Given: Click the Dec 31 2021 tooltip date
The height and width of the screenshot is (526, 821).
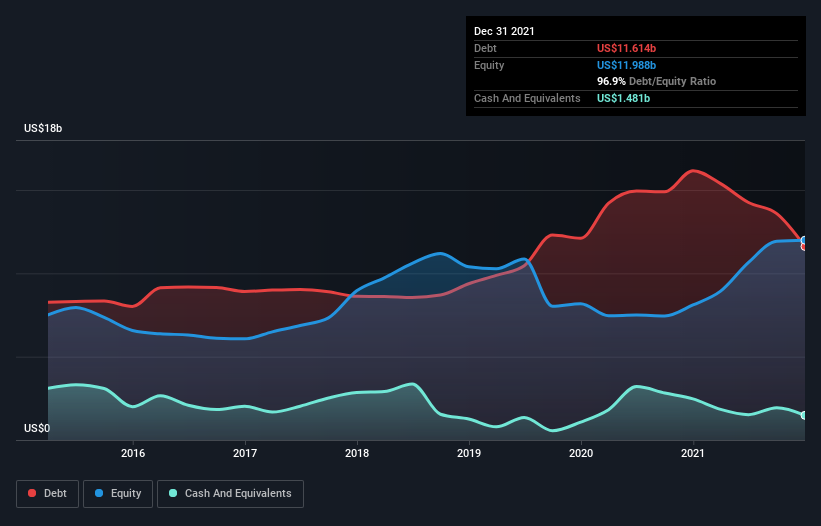Looking at the screenshot, I should pyautogui.click(x=504, y=31).
